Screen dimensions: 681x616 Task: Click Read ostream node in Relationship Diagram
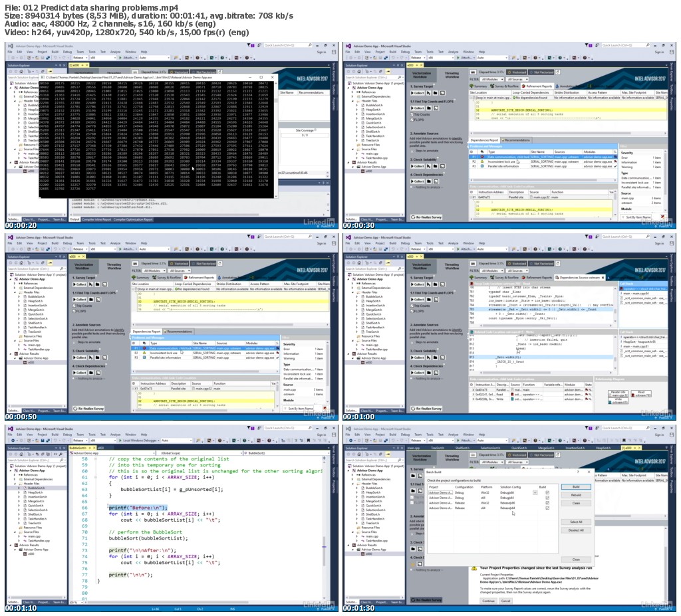(641, 393)
